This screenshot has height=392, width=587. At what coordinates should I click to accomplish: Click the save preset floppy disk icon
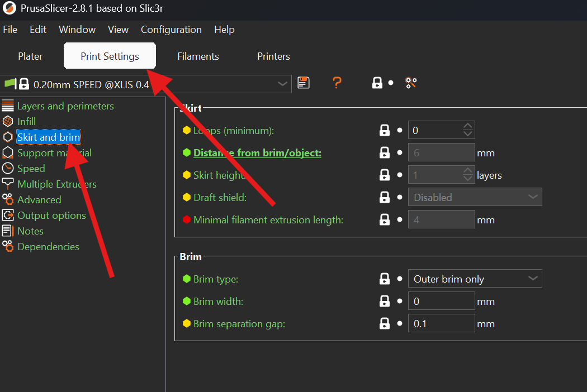(x=304, y=83)
